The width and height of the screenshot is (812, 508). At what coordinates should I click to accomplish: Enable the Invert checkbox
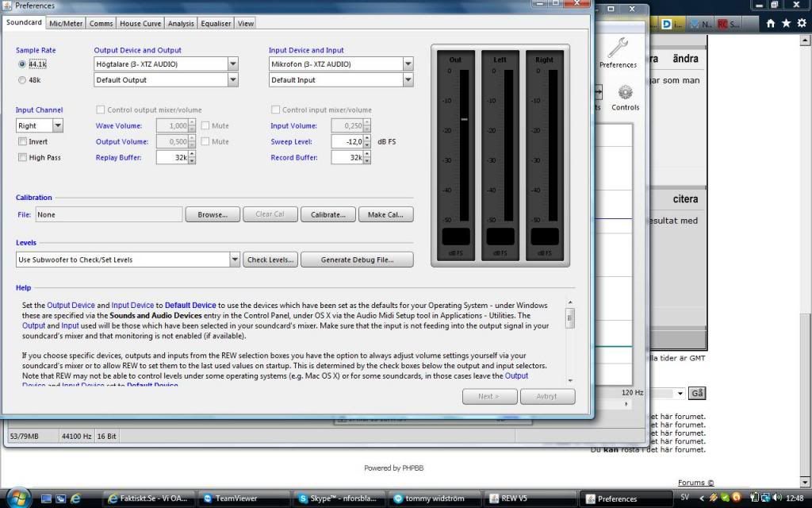point(23,141)
